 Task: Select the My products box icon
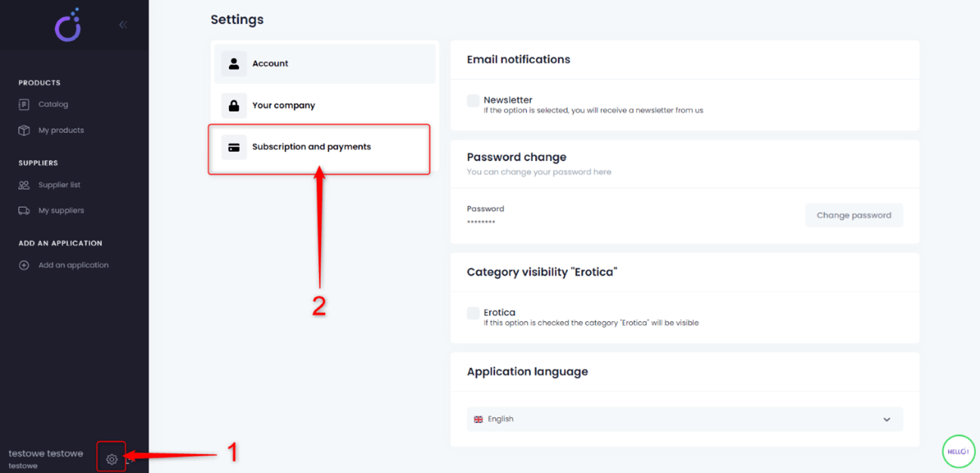(x=24, y=130)
